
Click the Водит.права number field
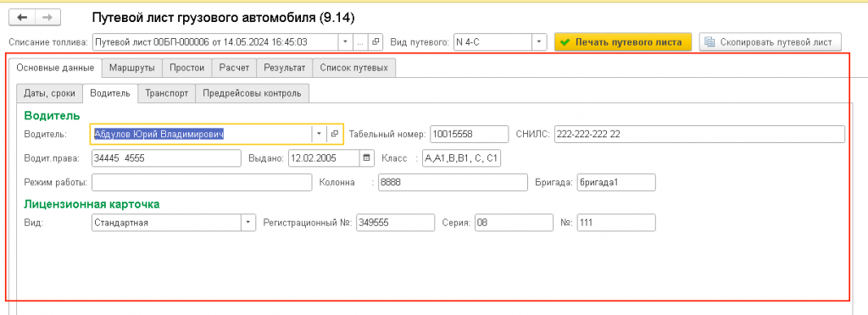166,158
